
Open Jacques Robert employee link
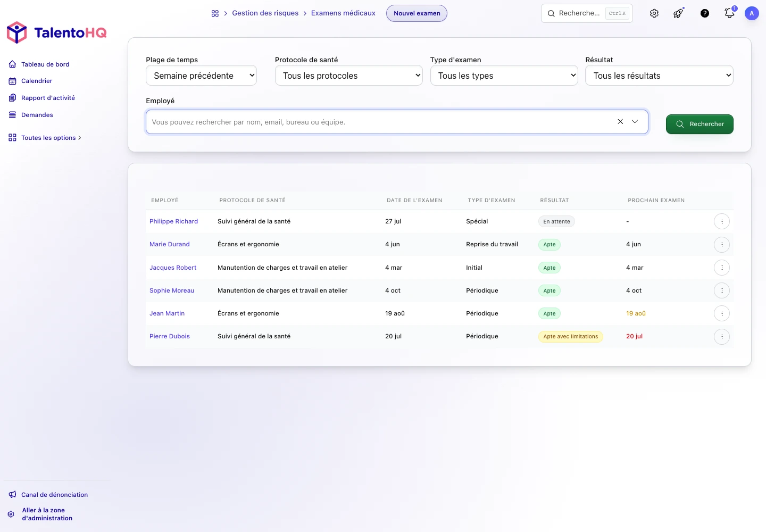[173, 268]
